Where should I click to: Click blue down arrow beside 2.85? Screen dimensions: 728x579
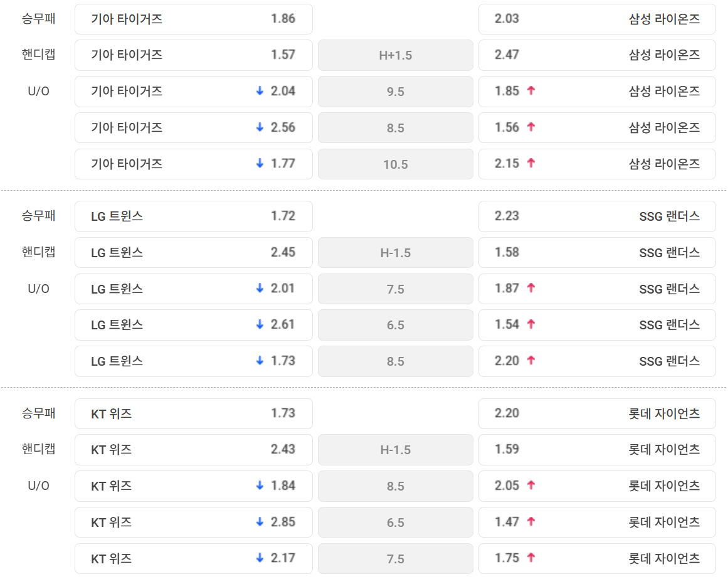click(260, 521)
